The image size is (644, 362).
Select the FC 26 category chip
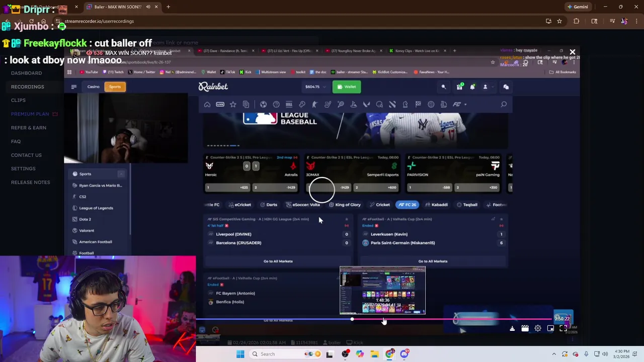pyautogui.click(x=408, y=205)
